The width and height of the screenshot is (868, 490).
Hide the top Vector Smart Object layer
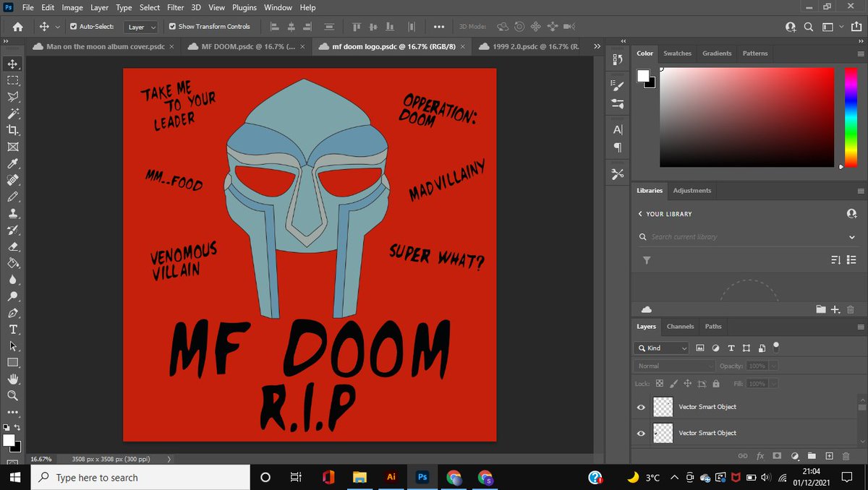click(641, 407)
